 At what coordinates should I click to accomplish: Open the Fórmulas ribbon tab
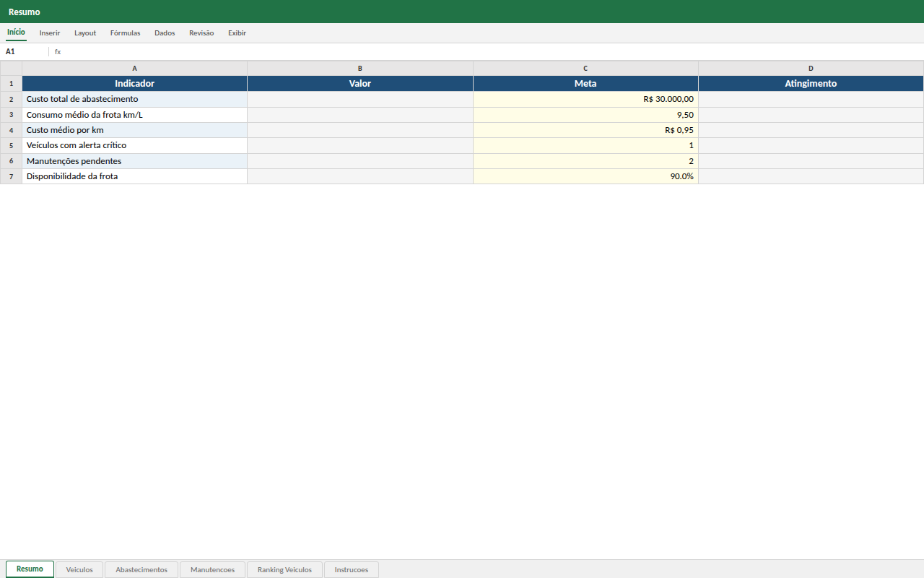pos(125,33)
